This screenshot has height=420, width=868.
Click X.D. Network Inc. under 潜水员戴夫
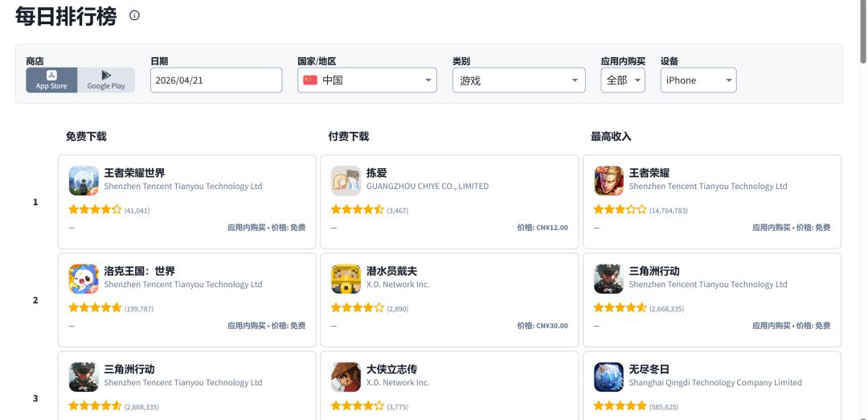tap(398, 284)
